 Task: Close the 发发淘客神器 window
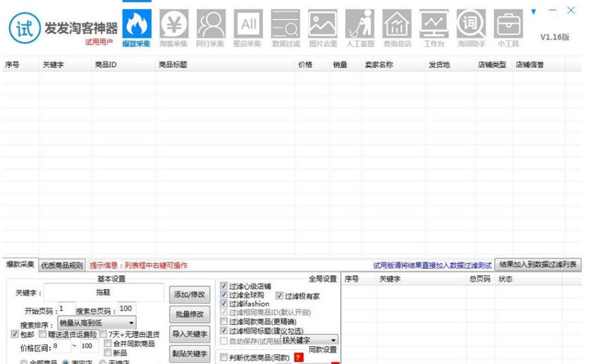coord(571,11)
